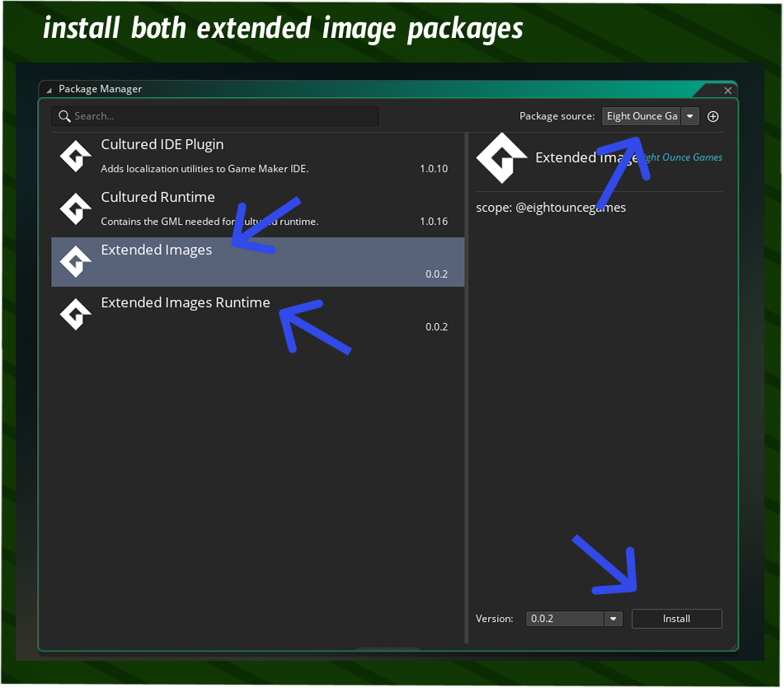Open the Eight Ounce Games author link
784x688 pixels.
click(682, 157)
